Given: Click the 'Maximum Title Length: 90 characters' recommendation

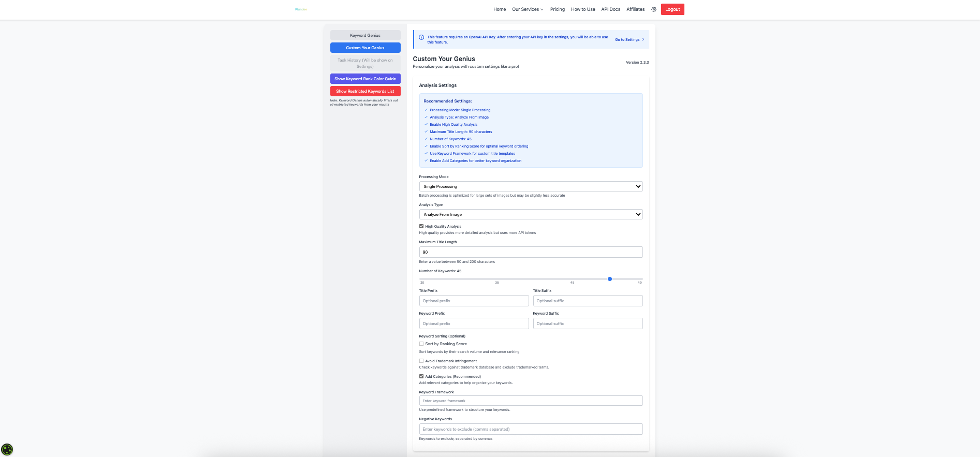Looking at the screenshot, I should [461, 131].
